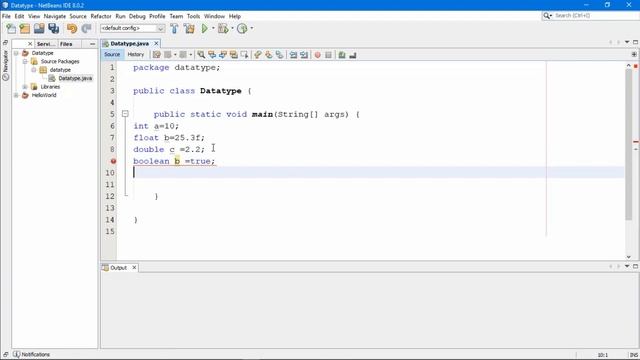Click the Start Macro Recording red icon
Image resolution: width=640 pixels, height=360 pixels.
coord(318,55)
